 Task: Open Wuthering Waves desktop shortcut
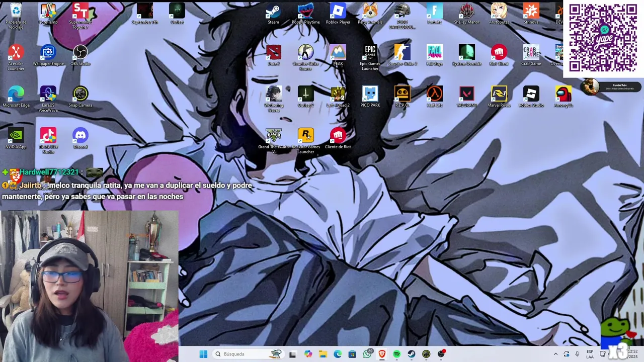[273, 100]
